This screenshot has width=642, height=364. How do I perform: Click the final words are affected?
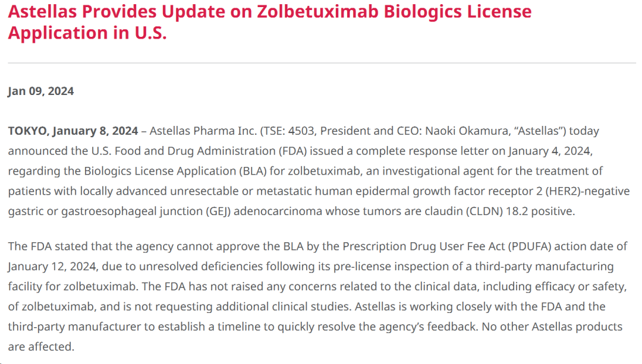coord(41,347)
